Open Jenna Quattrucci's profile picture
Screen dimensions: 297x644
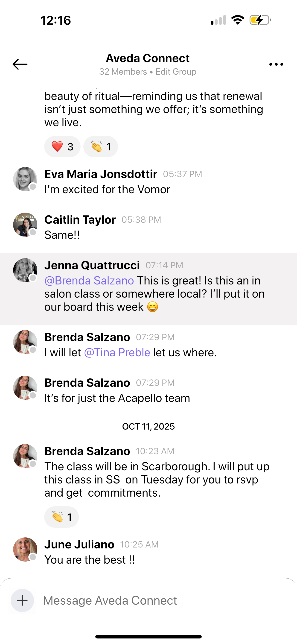coord(25,270)
